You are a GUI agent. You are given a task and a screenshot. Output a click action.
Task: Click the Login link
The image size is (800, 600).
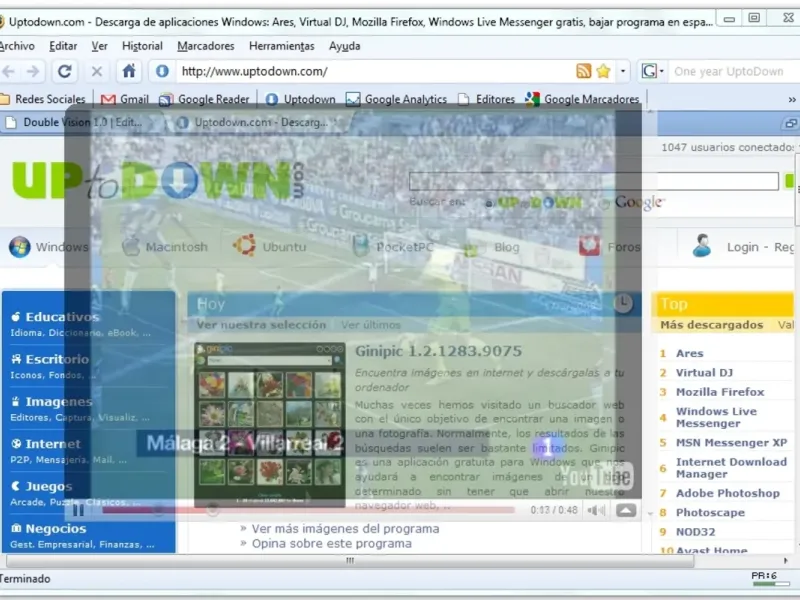pyautogui.click(x=742, y=247)
